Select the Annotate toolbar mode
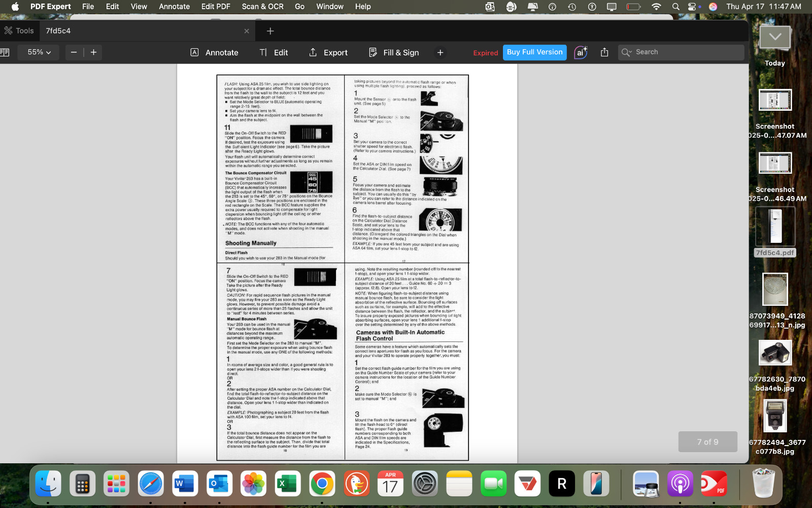This screenshot has height=508, width=812. pyautogui.click(x=214, y=52)
